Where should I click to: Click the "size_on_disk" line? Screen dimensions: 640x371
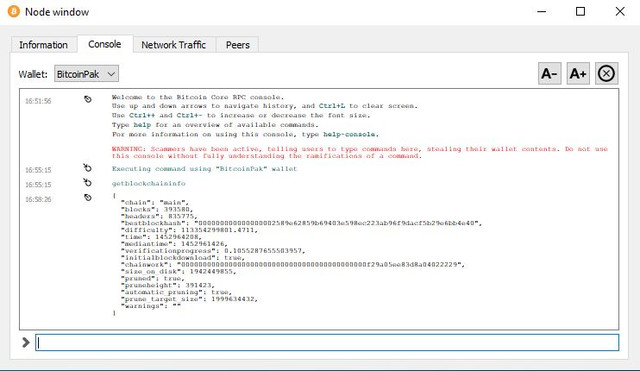point(178,271)
